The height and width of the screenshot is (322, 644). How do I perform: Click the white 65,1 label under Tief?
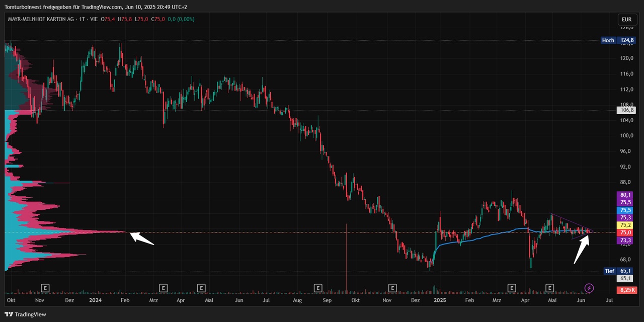pos(626,278)
